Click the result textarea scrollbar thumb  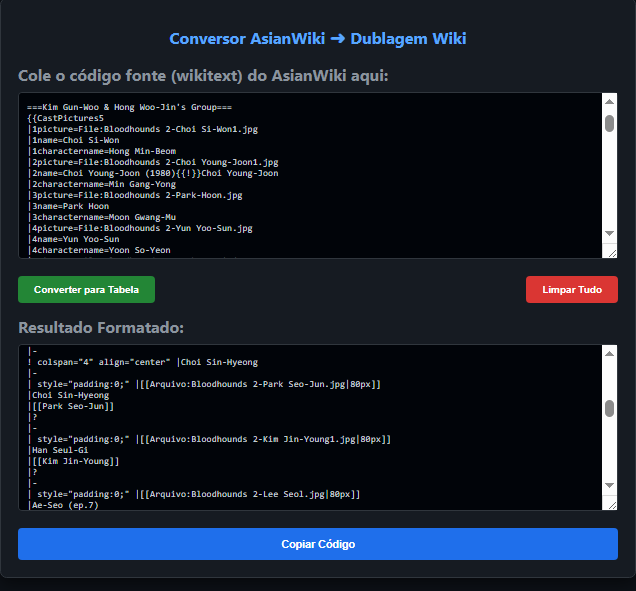(x=609, y=408)
